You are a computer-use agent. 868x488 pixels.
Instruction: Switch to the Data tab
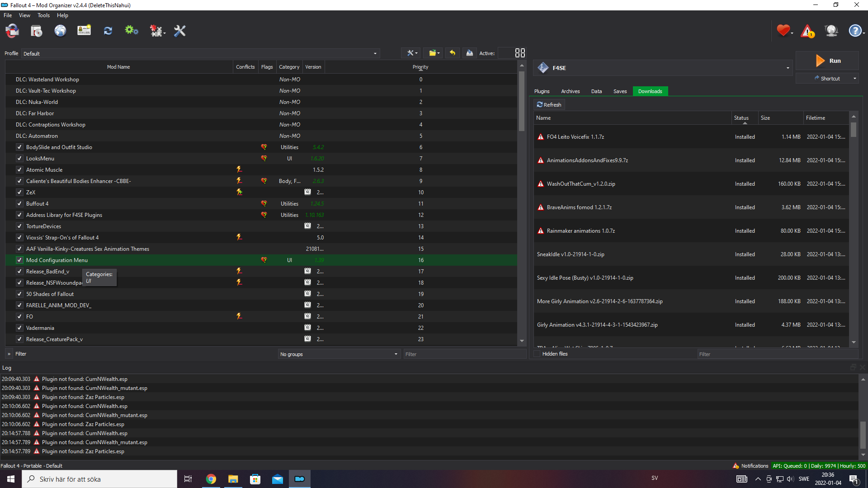click(x=596, y=91)
